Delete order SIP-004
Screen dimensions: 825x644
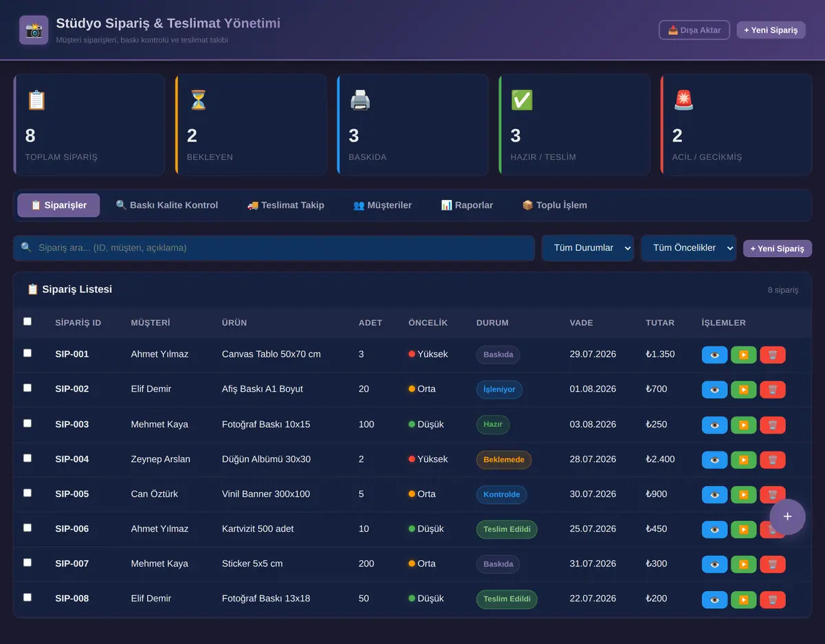pyautogui.click(x=773, y=460)
